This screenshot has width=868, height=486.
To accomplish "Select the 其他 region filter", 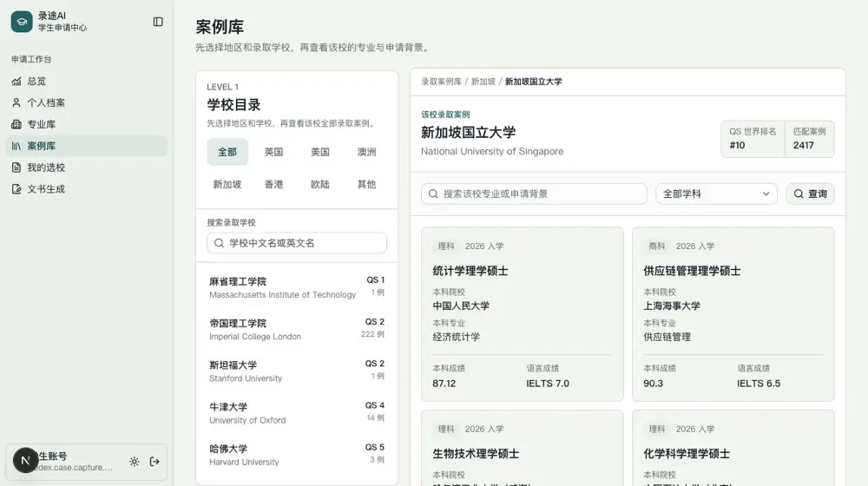I will click(x=366, y=184).
